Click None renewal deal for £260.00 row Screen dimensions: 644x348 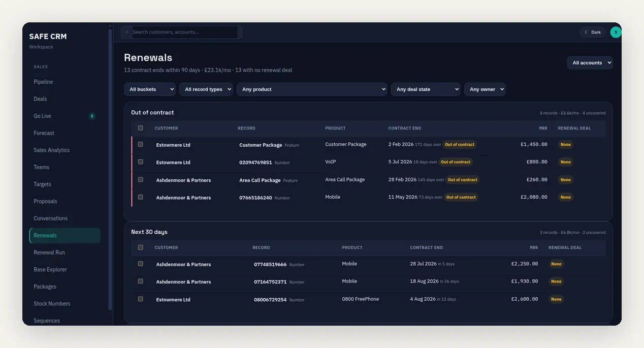point(565,180)
